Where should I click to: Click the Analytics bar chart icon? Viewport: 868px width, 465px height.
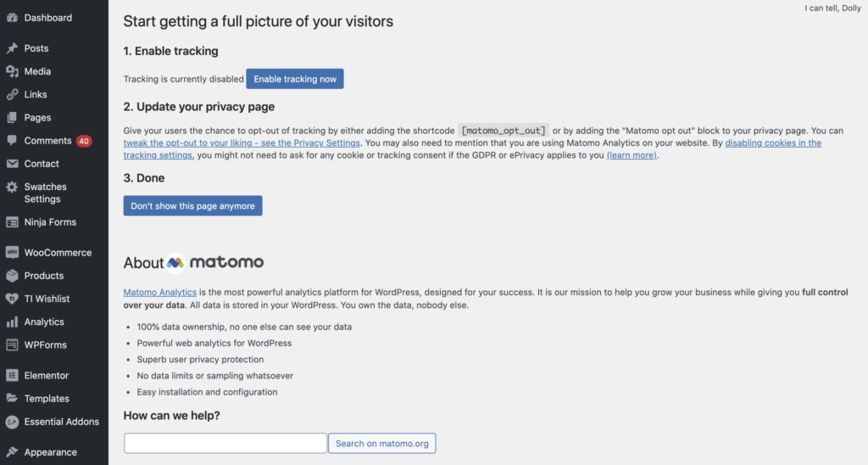[x=12, y=322]
